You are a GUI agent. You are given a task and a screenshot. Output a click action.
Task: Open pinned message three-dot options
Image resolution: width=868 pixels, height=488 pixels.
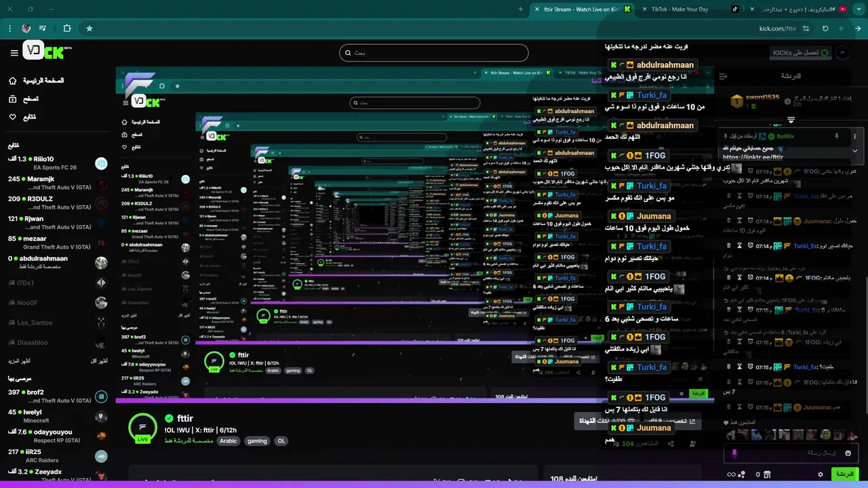854,136
